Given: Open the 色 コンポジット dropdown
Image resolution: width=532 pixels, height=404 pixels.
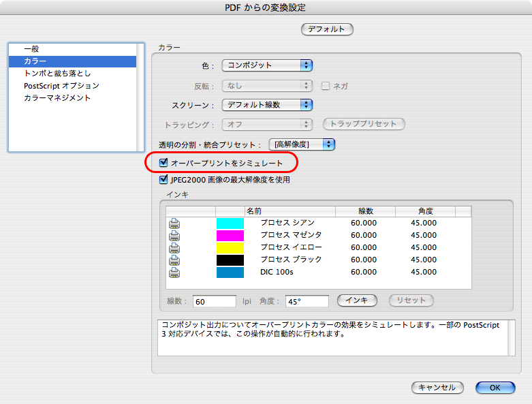Looking at the screenshot, I should tap(267, 65).
